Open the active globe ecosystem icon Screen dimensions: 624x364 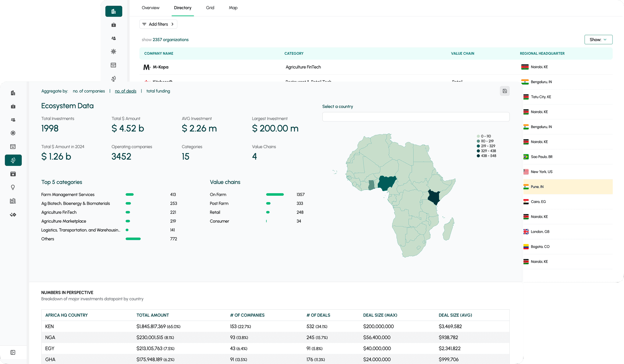pyautogui.click(x=13, y=160)
